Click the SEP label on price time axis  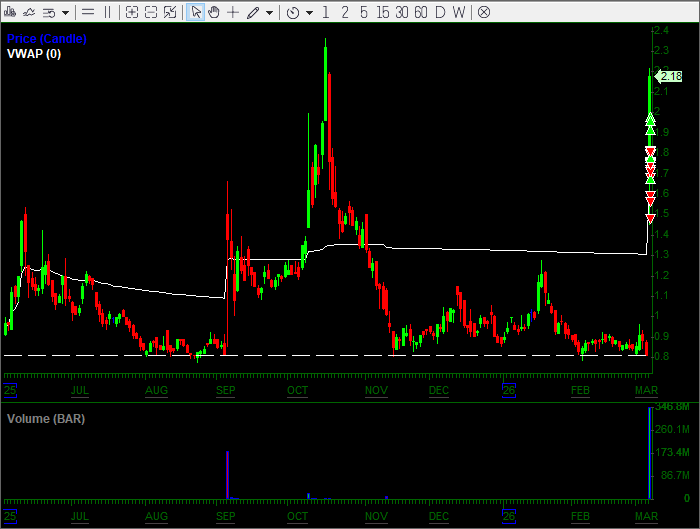click(225, 390)
